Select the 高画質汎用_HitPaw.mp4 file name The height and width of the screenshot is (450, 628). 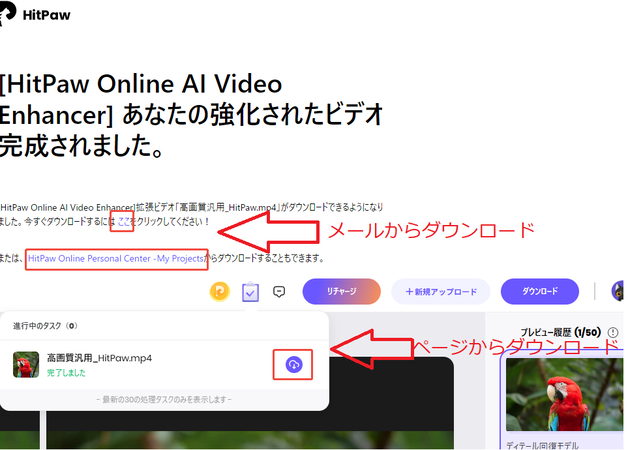point(99,358)
